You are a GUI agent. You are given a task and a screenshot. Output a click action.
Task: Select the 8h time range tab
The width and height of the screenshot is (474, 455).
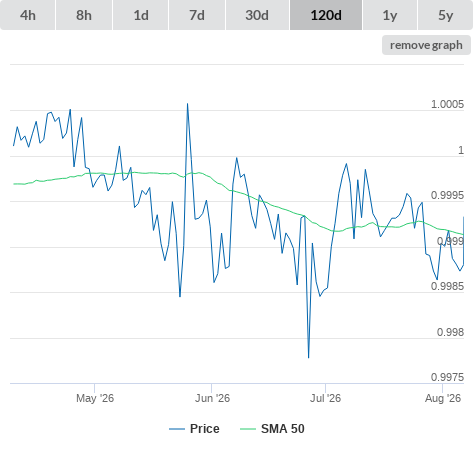pos(84,15)
